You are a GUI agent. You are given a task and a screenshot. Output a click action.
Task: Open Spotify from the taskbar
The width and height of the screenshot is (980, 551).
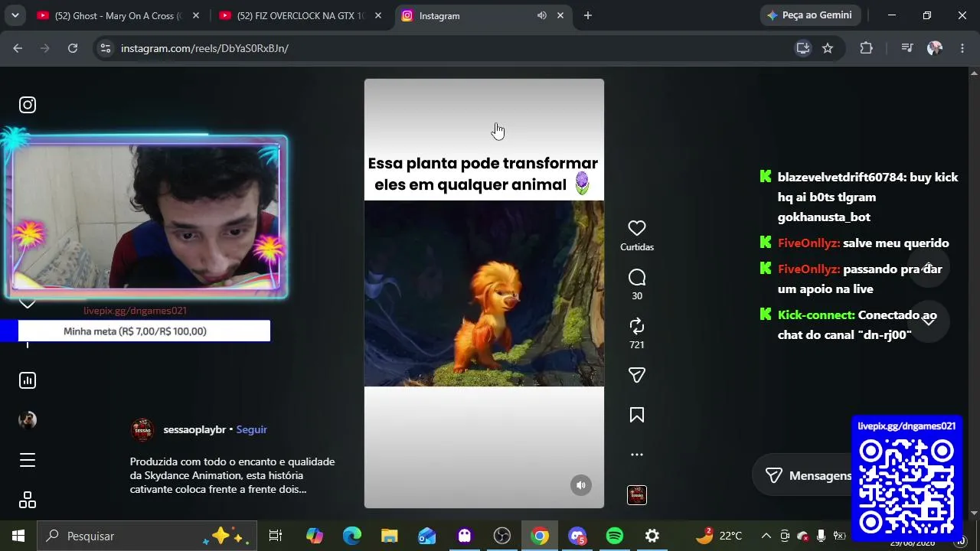tap(615, 536)
